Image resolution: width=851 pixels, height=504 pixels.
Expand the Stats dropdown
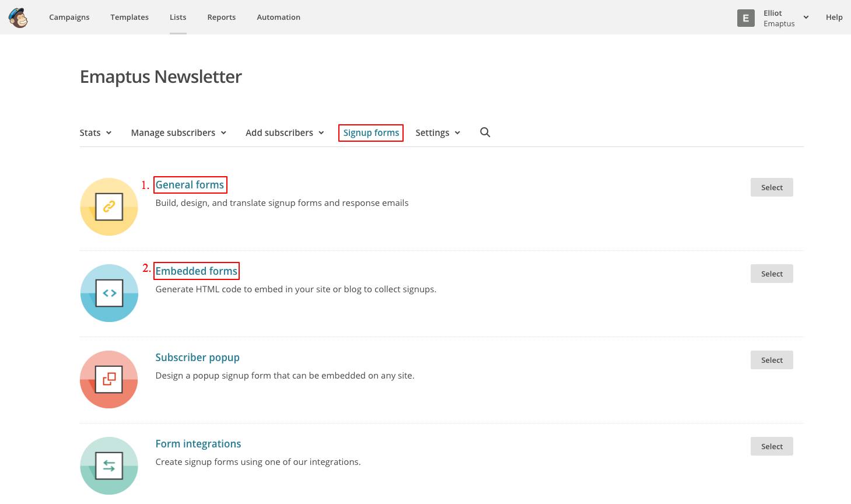pos(96,133)
